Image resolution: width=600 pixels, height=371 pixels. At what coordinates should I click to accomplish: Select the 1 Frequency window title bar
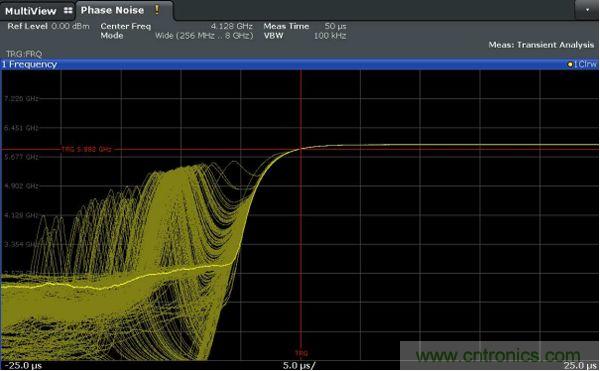(299, 64)
